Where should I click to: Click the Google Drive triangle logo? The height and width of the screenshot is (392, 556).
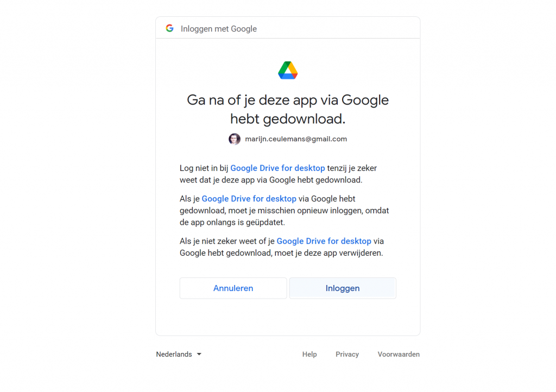[288, 70]
